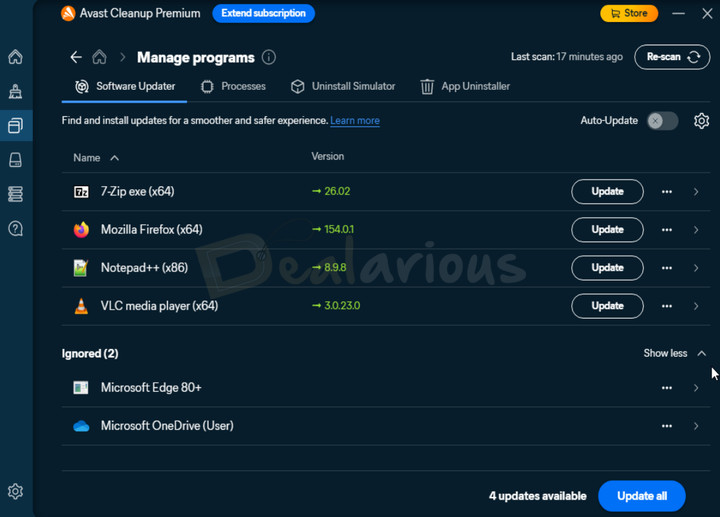
Task: Expand details for Mozilla Firefox row
Action: click(x=696, y=230)
